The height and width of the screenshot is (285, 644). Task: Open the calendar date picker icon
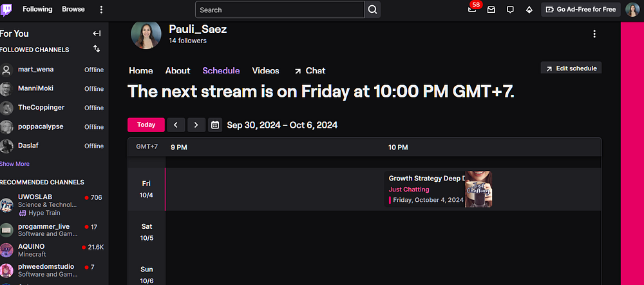[x=215, y=125]
